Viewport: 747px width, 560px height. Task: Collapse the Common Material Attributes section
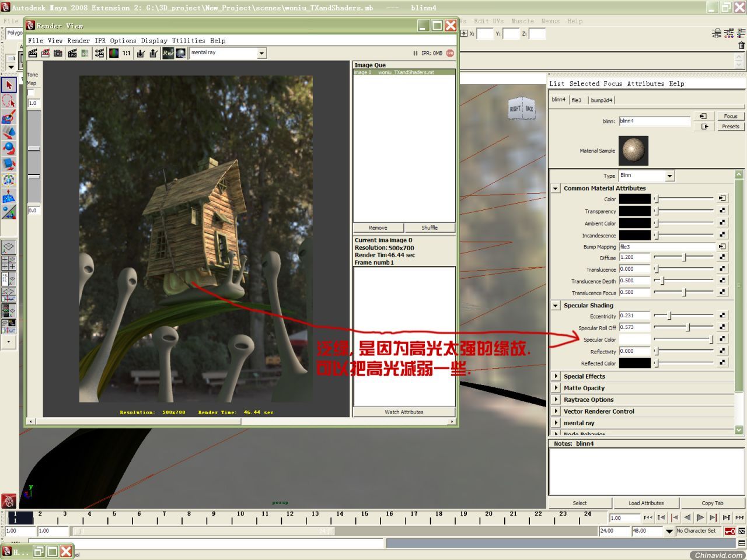pos(556,188)
